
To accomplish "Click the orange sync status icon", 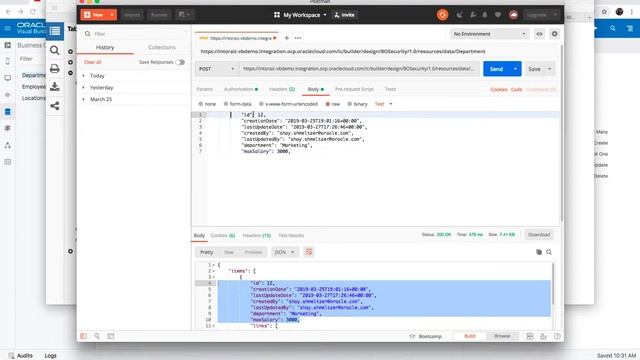I will click(x=442, y=15).
